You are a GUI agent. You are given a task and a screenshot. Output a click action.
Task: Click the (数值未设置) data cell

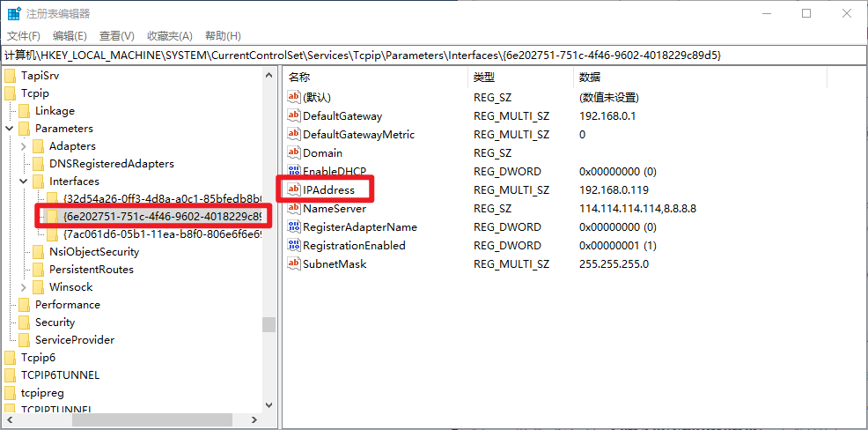click(609, 98)
